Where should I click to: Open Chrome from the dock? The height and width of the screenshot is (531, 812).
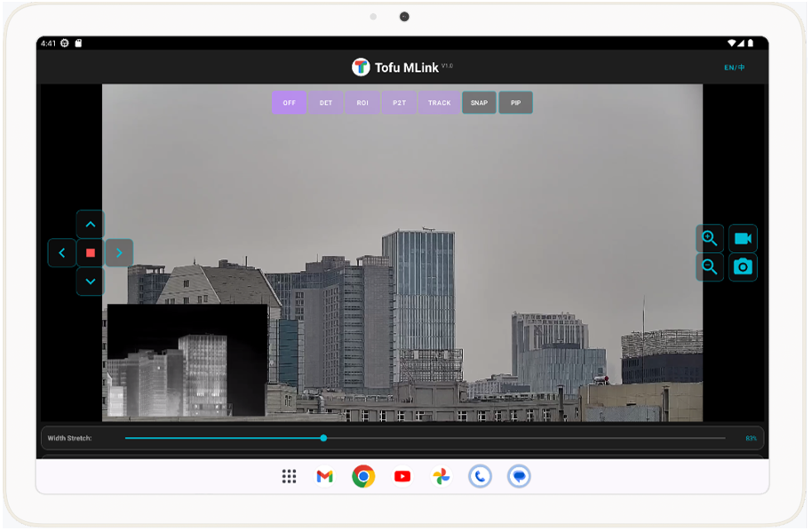(x=362, y=477)
